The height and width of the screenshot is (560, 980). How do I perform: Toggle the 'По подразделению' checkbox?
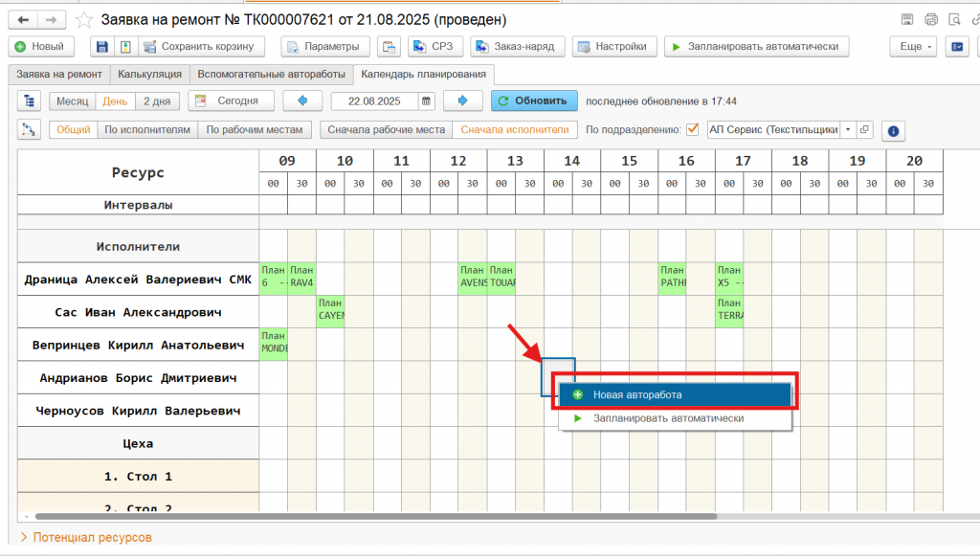693,129
